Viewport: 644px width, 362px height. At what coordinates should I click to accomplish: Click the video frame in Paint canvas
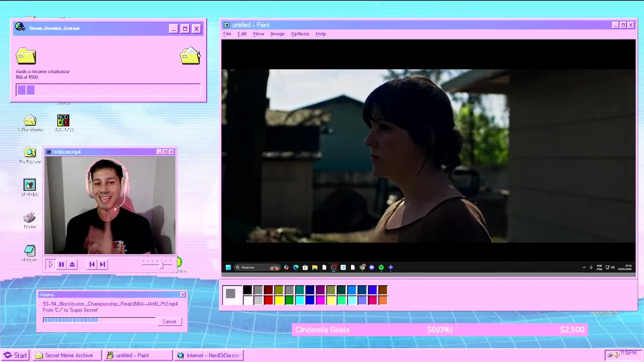(428, 156)
